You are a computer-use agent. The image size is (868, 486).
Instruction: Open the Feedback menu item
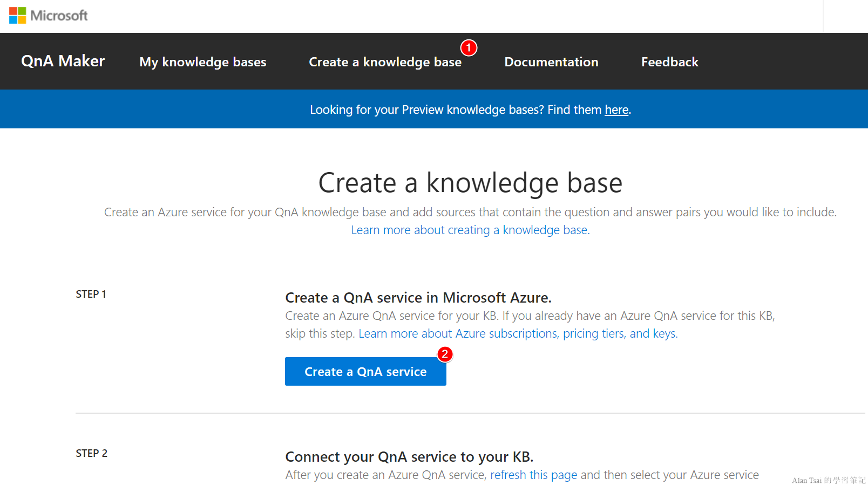click(x=670, y=62)
